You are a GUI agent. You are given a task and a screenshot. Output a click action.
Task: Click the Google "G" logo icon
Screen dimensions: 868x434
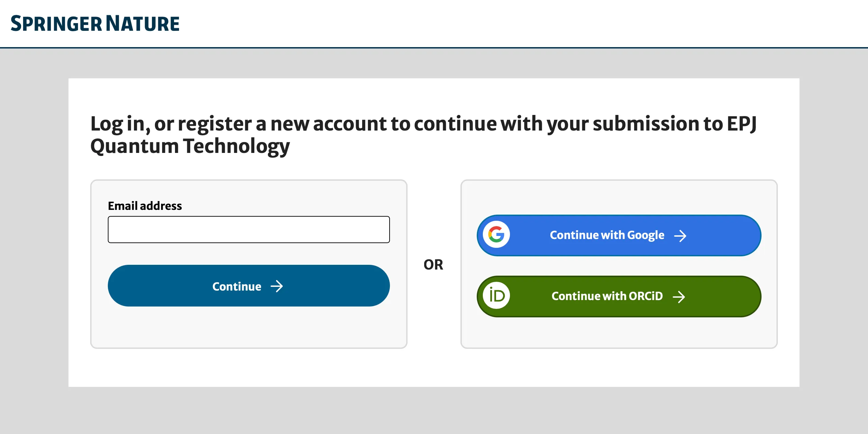pos(496,235)
